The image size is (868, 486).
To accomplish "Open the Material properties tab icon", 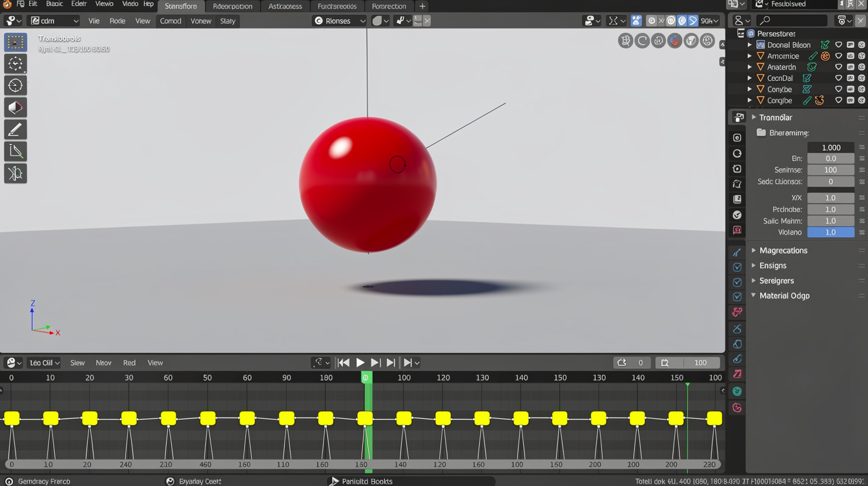I will 737,408.
